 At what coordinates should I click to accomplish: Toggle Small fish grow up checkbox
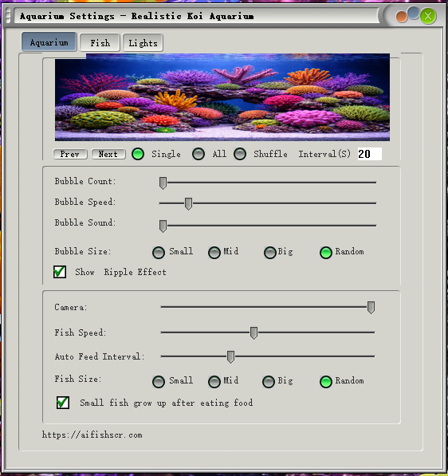(x=63, y=403)
